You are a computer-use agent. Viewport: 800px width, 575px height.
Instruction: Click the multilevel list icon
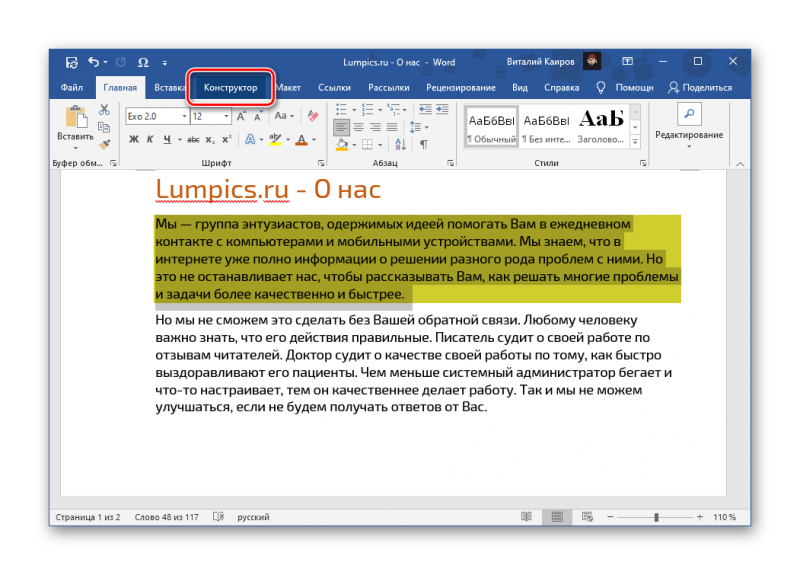click(393, 109)
